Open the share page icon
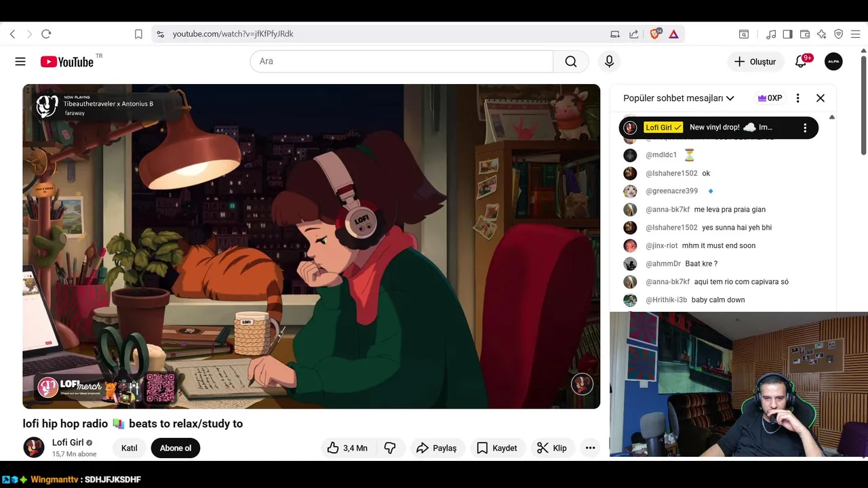 (x=634, y=34)
